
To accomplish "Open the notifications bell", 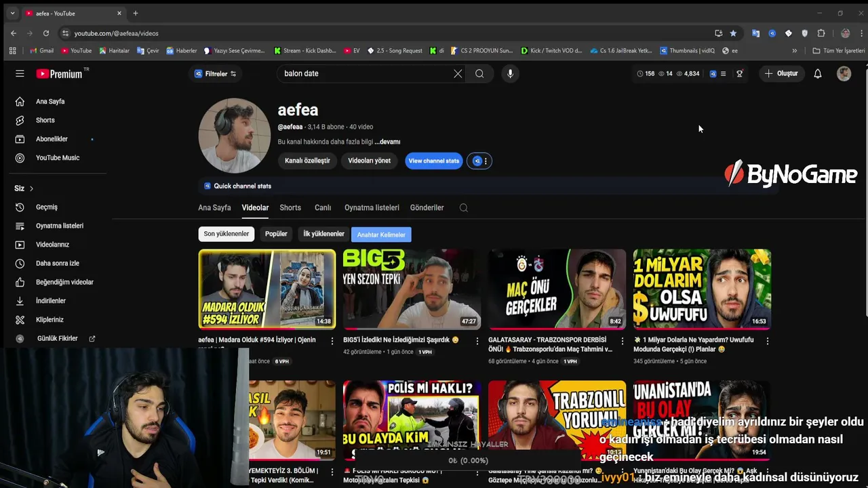I will [817, 73].
